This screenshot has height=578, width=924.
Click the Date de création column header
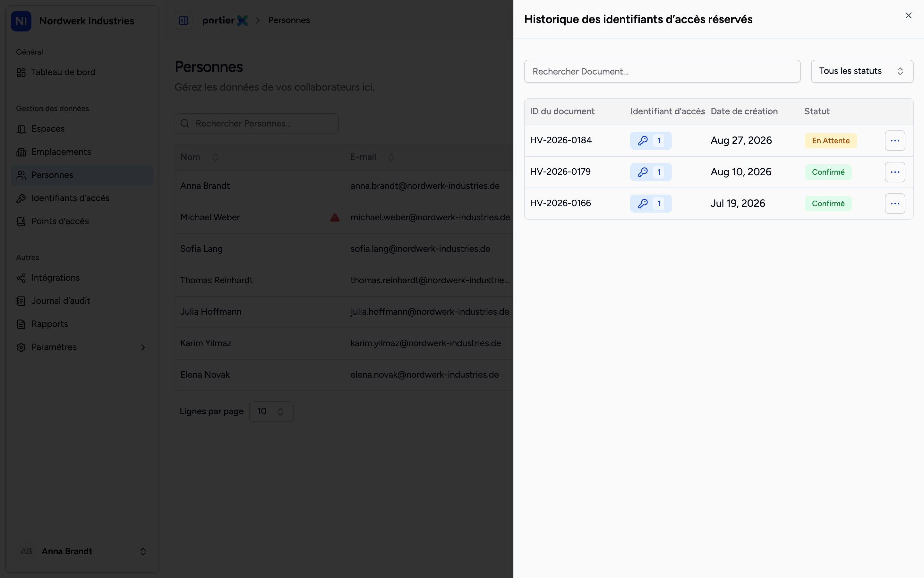[x=744, y=111]
